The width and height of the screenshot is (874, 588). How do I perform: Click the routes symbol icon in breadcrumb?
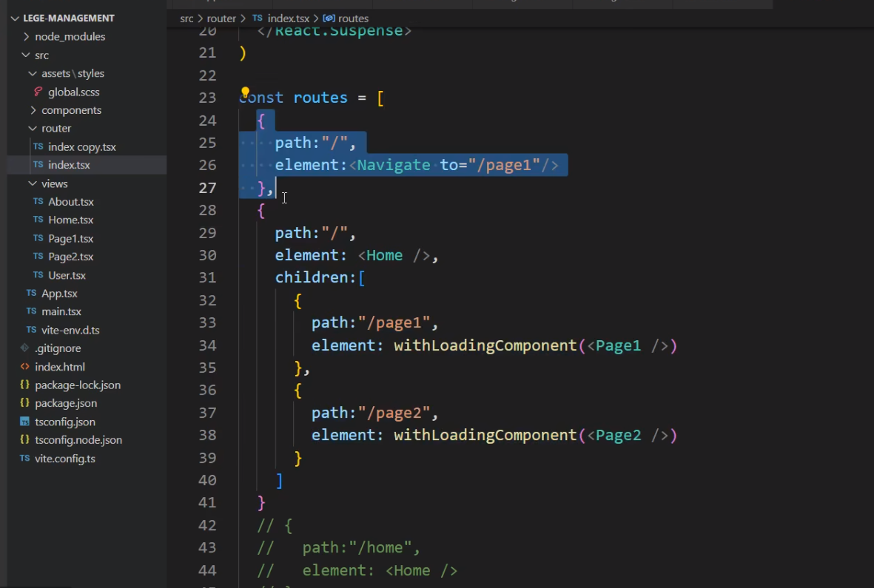(x=329, y=18)
